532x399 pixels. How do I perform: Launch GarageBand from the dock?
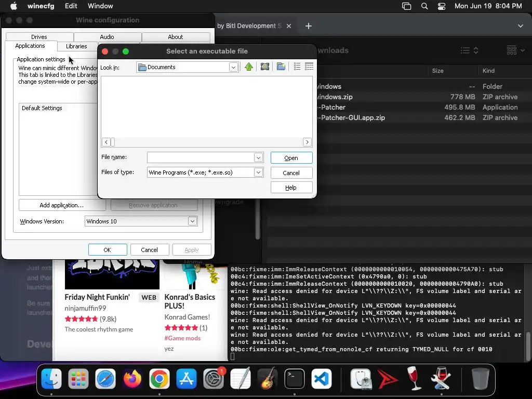268,379
